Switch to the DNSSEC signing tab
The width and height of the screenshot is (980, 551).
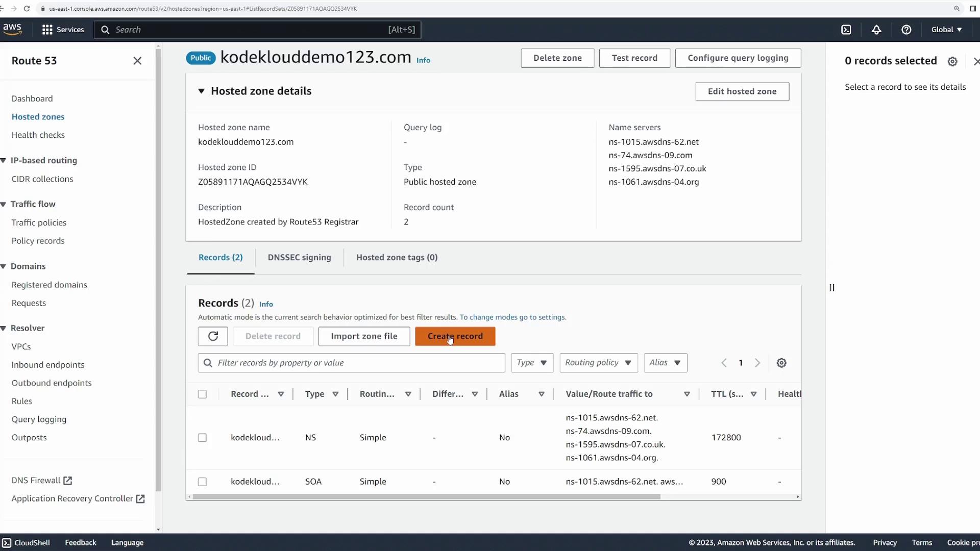[300, 257]
